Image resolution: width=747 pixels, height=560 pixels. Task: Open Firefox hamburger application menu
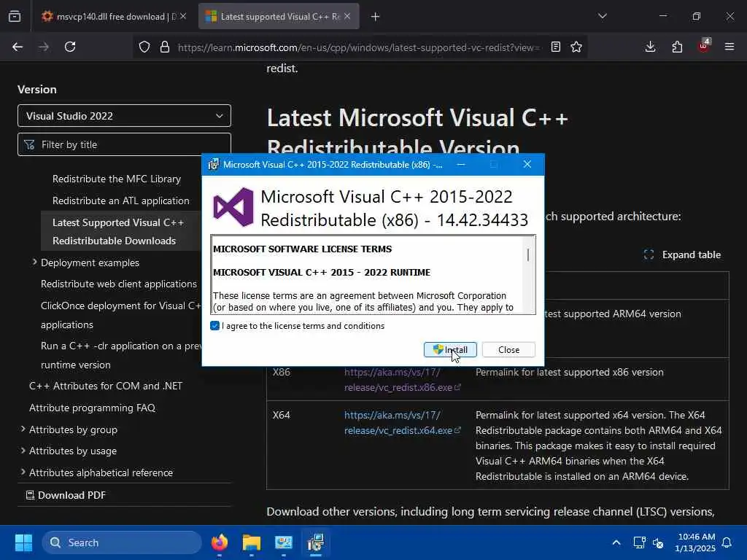[729, 47]
